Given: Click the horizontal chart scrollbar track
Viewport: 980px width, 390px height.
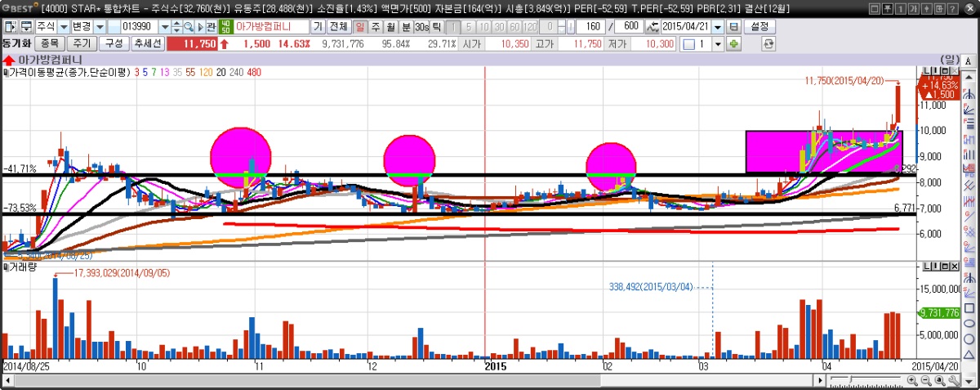Looking at the screenshot, I should tap(412, 380).
